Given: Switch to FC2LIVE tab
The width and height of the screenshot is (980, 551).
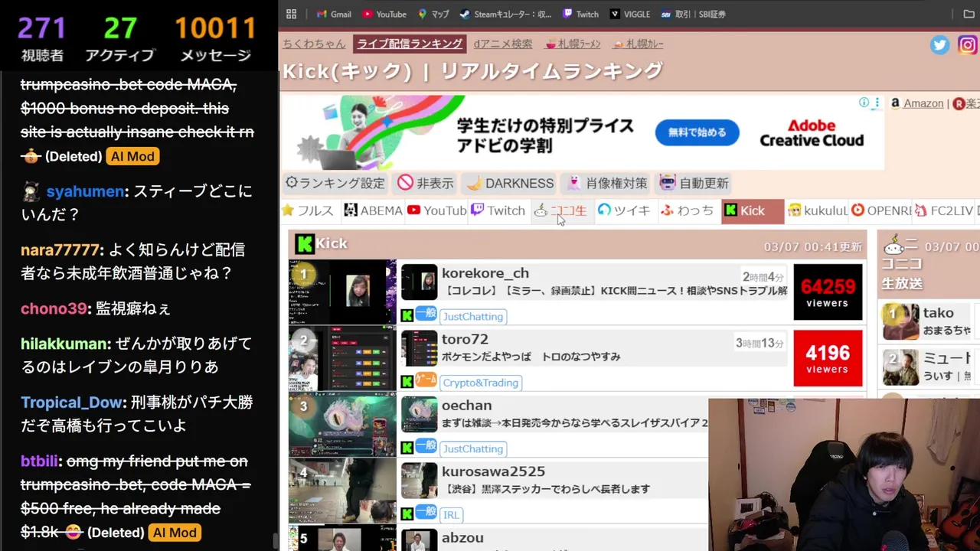Looking at the screenshot, I should tap(945, 210).
